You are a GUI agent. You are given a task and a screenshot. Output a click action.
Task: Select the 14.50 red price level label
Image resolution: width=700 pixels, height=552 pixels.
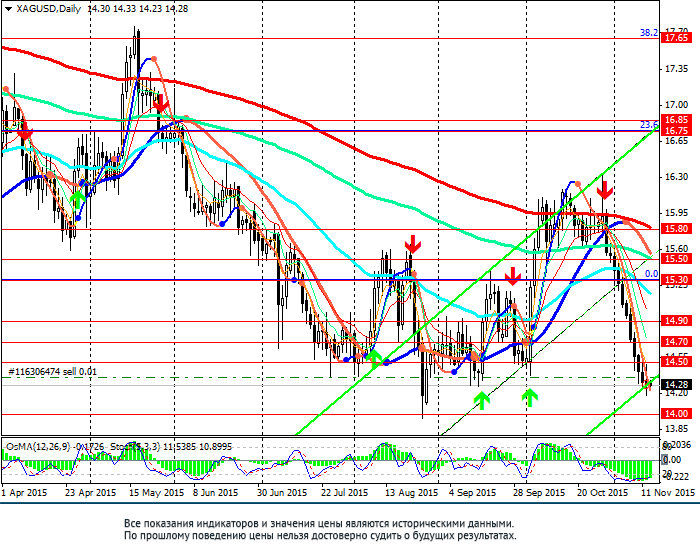pyautogui.click(x=677, y=362)
